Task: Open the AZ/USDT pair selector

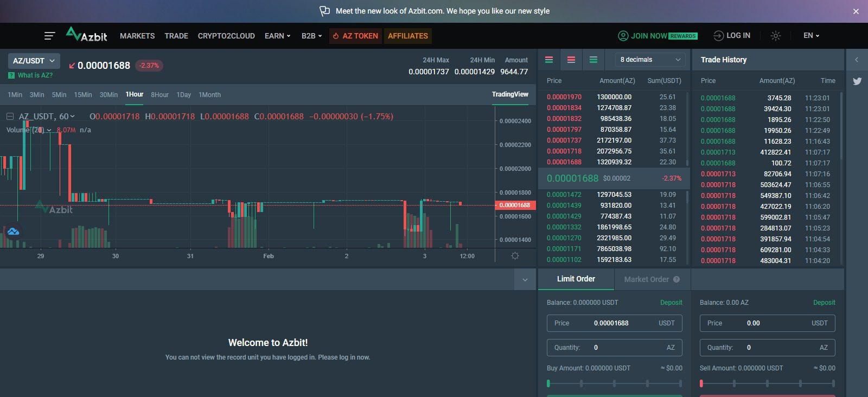Action: pyautogui.click(x=34, y=61)
